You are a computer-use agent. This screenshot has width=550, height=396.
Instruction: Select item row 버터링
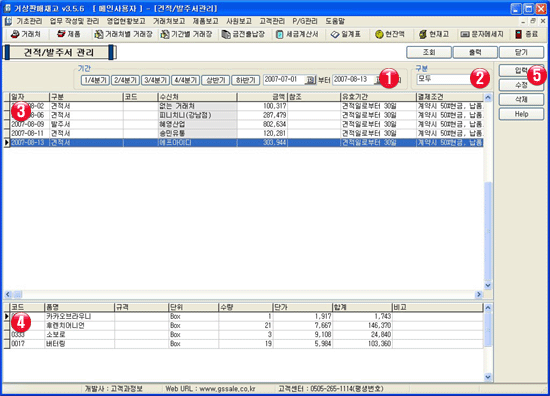pyautogui.click(x=246, y=344)
